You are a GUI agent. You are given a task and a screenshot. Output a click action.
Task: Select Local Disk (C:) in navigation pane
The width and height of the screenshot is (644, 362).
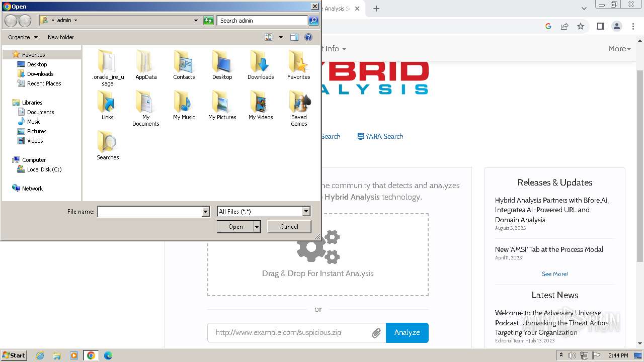coord(44,169)
